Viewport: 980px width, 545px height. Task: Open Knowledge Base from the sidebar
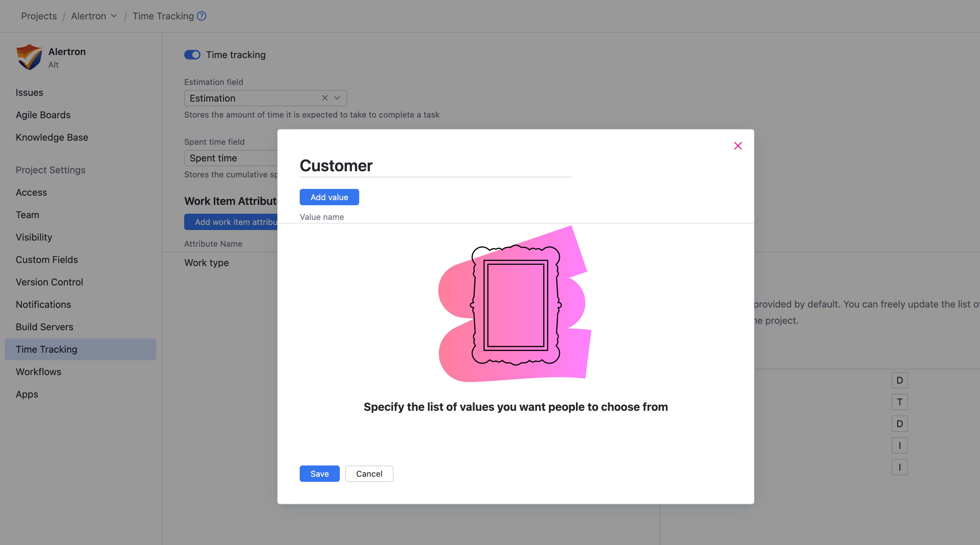click(x=52, y=137)
